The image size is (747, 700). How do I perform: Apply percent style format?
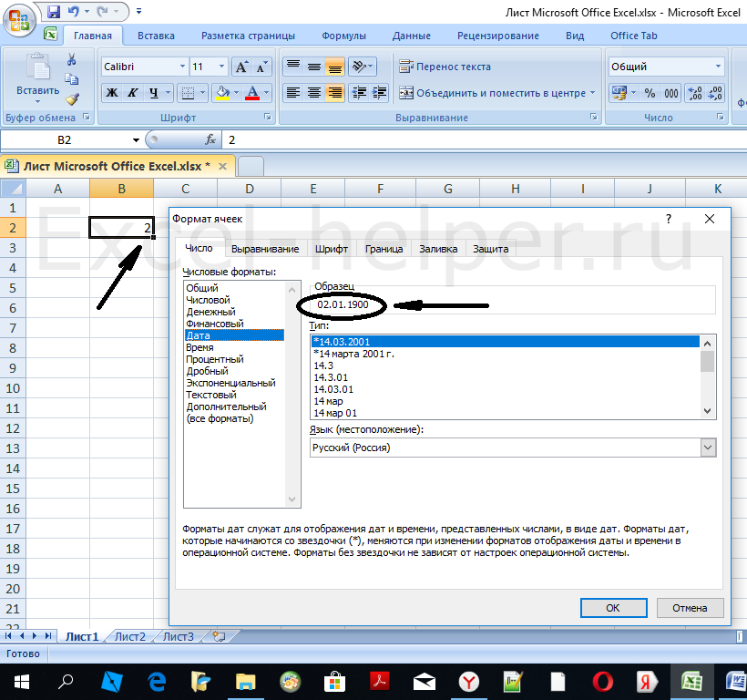click(x=650, y=93)
